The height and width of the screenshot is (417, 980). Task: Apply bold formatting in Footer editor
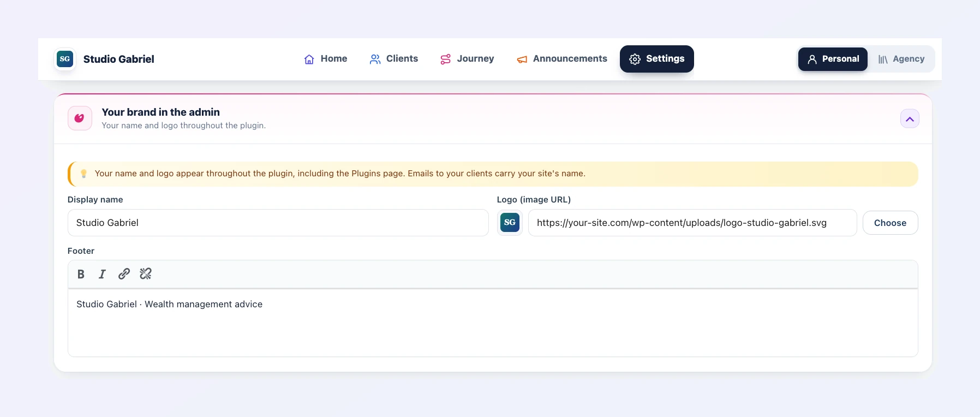click(81, 274)
